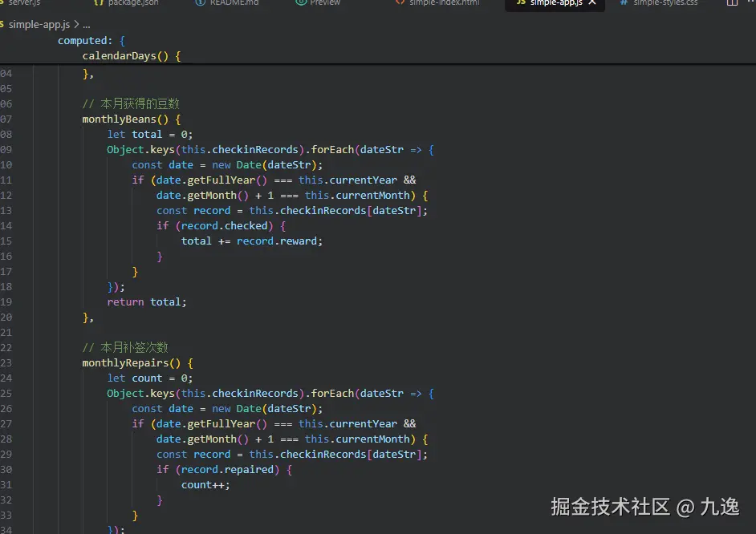The width and height of the screenshot is (756, 534).
Task: Open the split editor icon in tab bar
Action: pos(732,2)
